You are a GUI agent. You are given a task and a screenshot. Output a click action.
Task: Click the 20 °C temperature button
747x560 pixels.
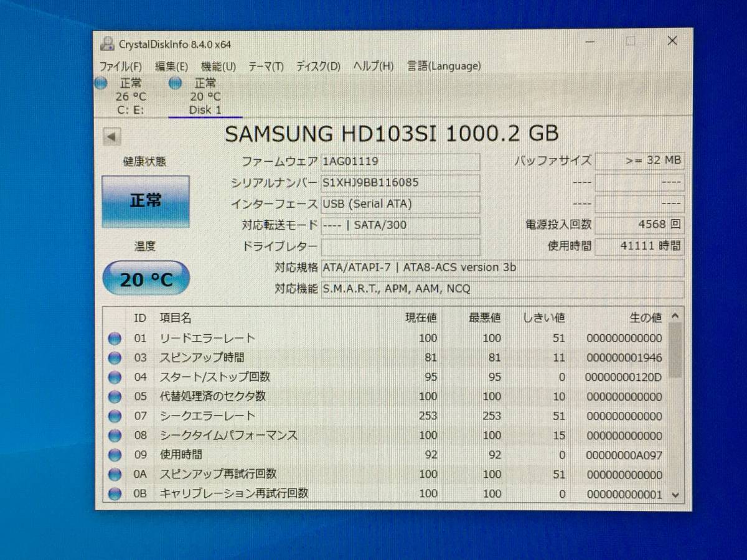[146, 279]
